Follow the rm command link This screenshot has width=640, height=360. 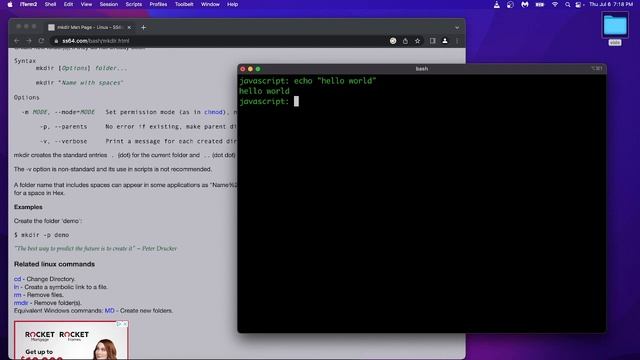pos(18,295)
